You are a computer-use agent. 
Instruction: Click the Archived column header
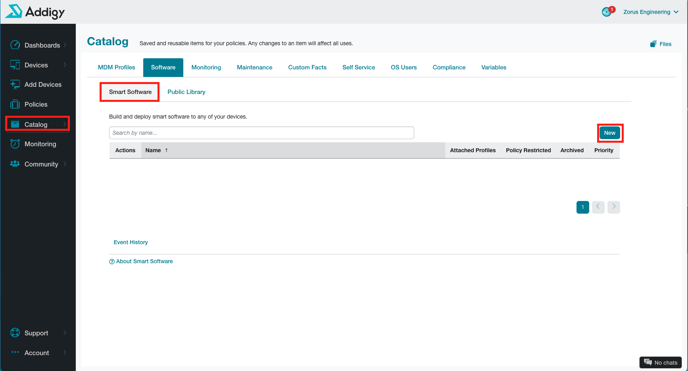click(x=572, y=150)
